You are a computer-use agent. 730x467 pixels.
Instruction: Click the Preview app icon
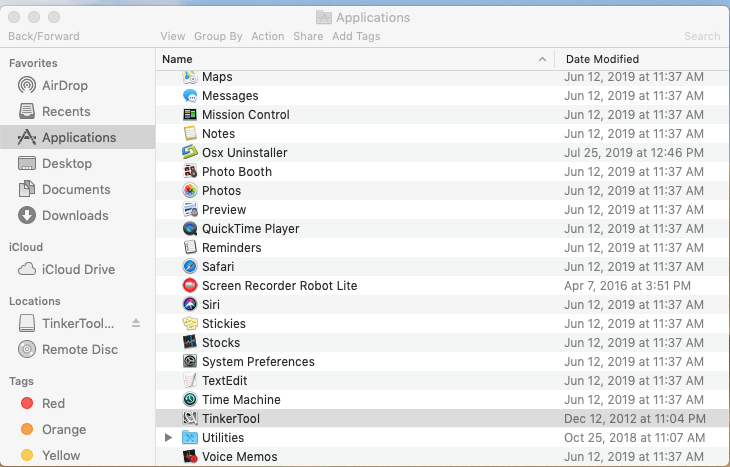[x=189, y=210]
